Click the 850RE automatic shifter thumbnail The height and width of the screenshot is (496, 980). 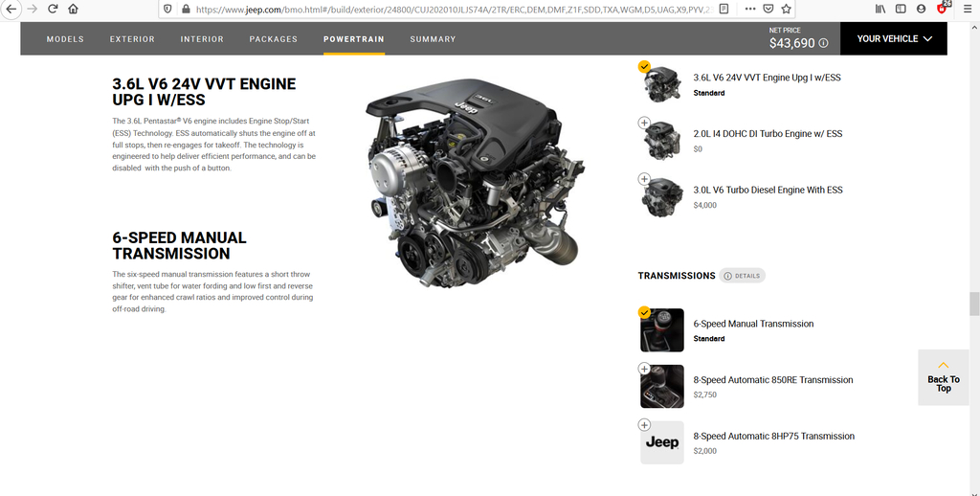[x=662, y=387]
